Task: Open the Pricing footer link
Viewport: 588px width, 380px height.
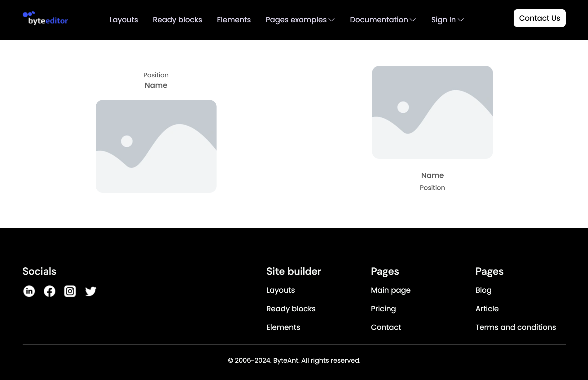Action: click(x=383, y=309)
